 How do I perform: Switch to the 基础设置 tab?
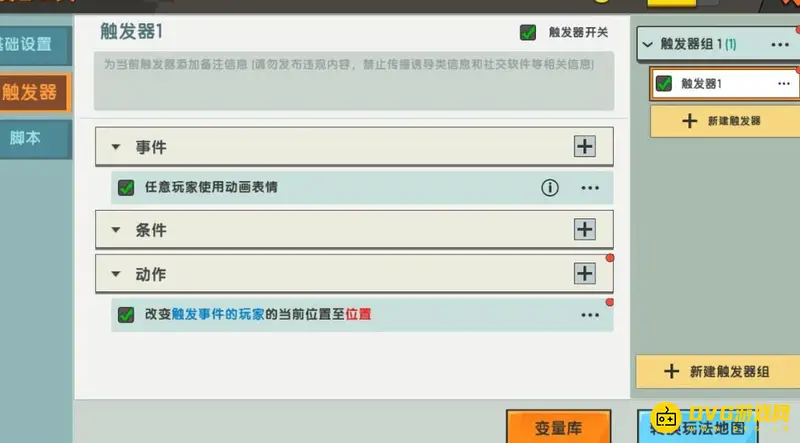pos(35,45)
